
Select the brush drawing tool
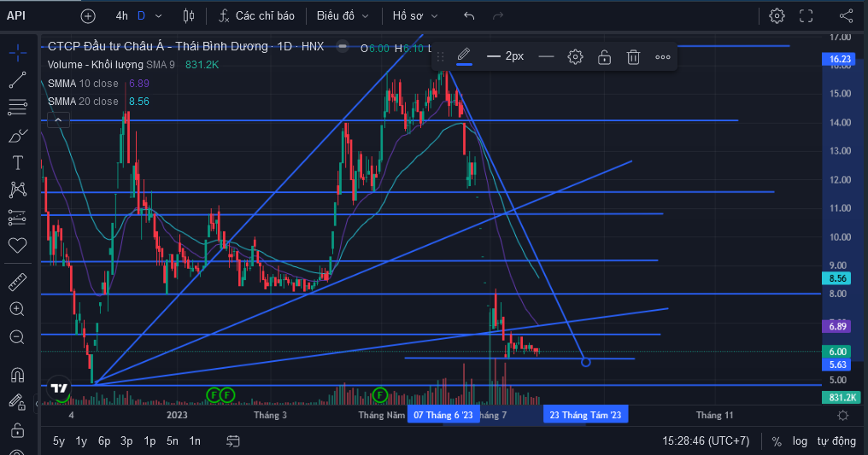click(x=18, y=135)
